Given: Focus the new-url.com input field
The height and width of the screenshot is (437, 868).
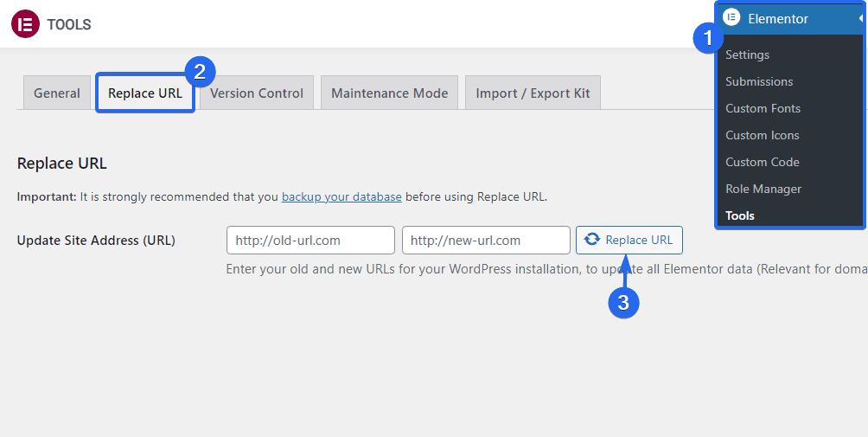Looking at the screenshot, I should click(486, 240).
